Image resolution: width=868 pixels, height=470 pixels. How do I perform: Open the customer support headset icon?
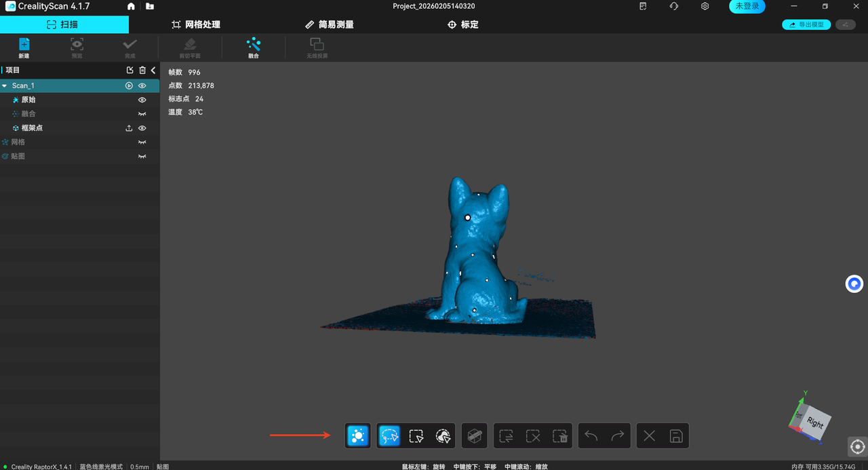click(x=673, y=7)
